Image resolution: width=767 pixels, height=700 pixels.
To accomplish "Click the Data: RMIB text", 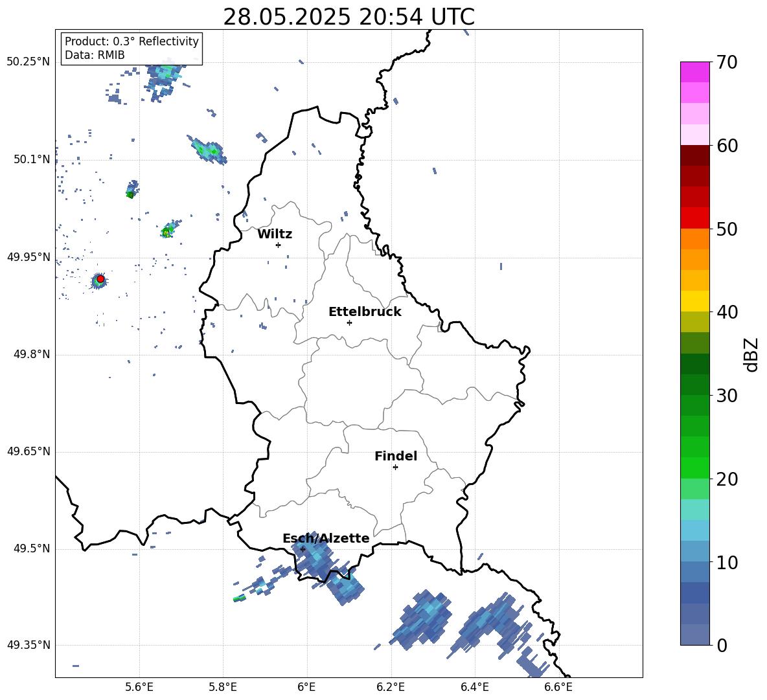I will pos(95,55).
